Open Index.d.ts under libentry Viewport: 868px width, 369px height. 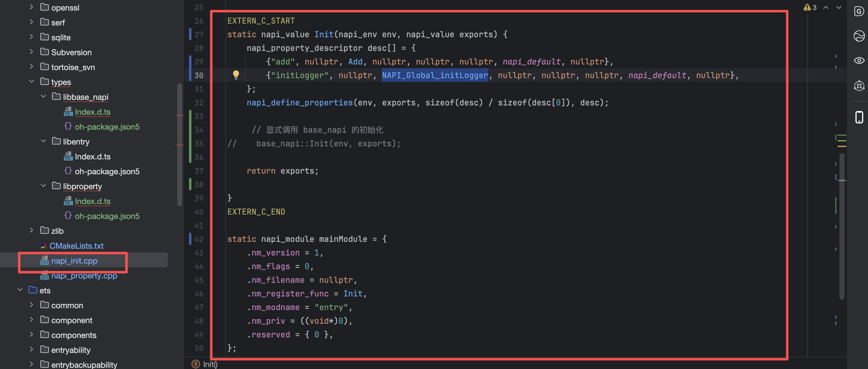pyautogui.click(x=92, y=157)
